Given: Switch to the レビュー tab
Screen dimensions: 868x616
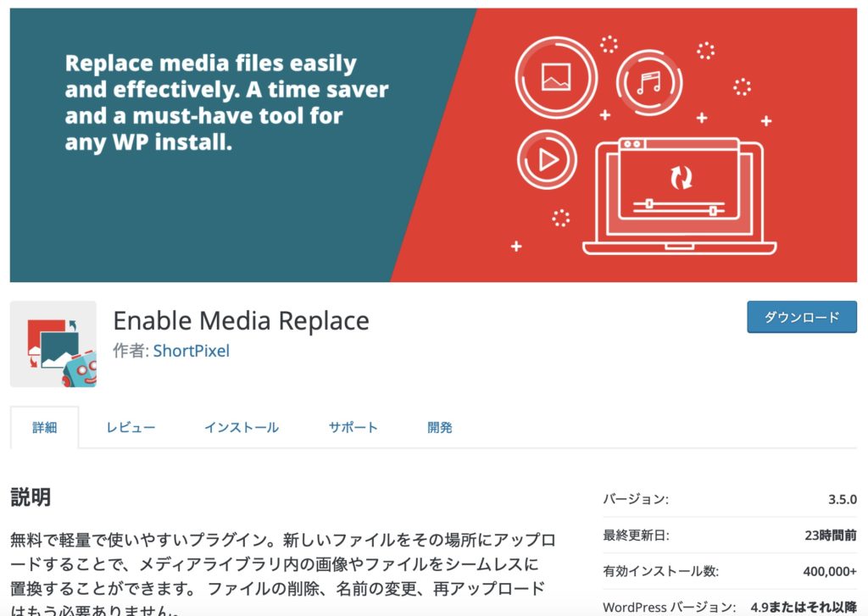Looking at the screenshot, I should 131,428.
